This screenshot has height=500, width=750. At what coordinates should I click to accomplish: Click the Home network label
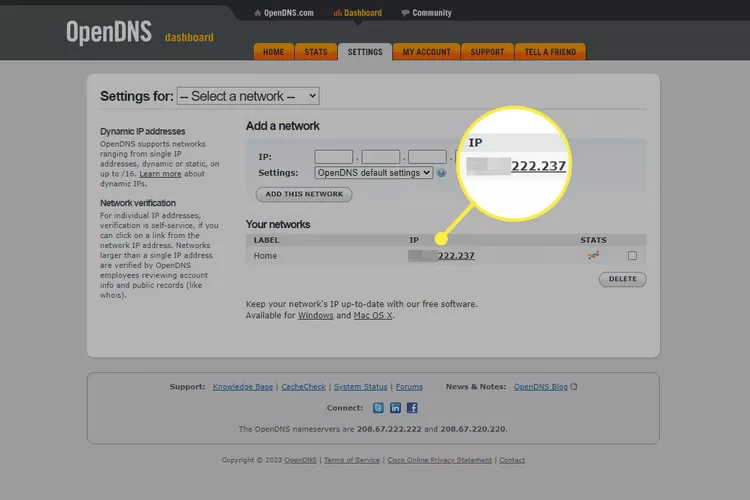[265, 256]
